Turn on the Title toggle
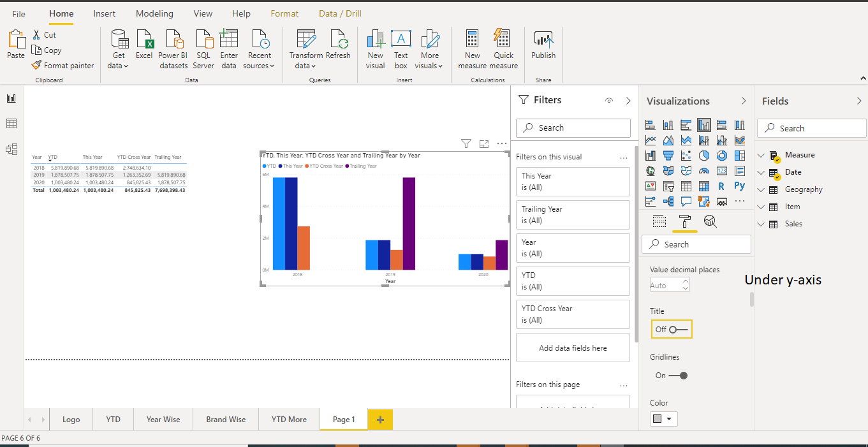Screen dimensions: 868x447 pos(672,330)
